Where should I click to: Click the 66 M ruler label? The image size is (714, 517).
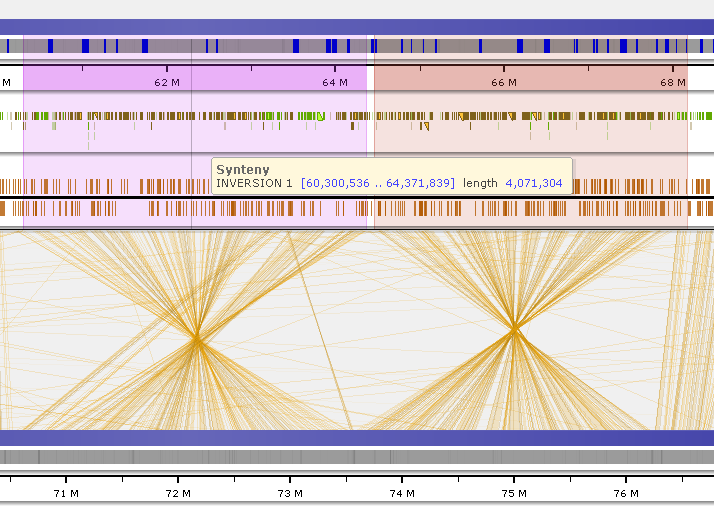tap(504, 82)
